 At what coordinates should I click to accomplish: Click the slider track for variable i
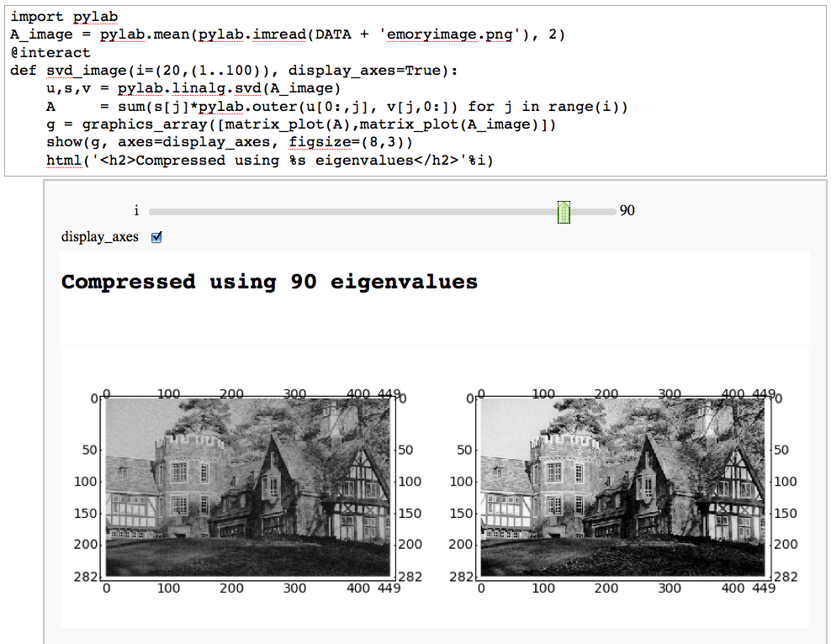click(383, 212)
